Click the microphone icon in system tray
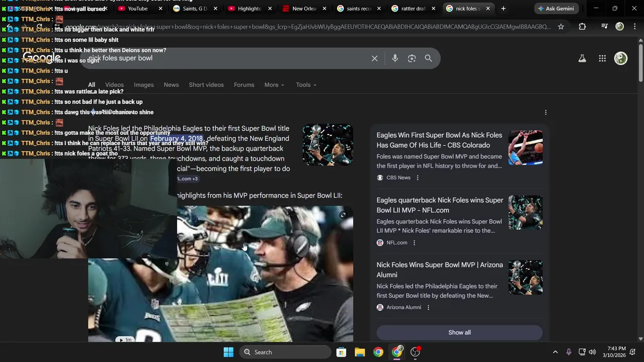The height and width of the screenshot is (362, 644). (569, 352)
